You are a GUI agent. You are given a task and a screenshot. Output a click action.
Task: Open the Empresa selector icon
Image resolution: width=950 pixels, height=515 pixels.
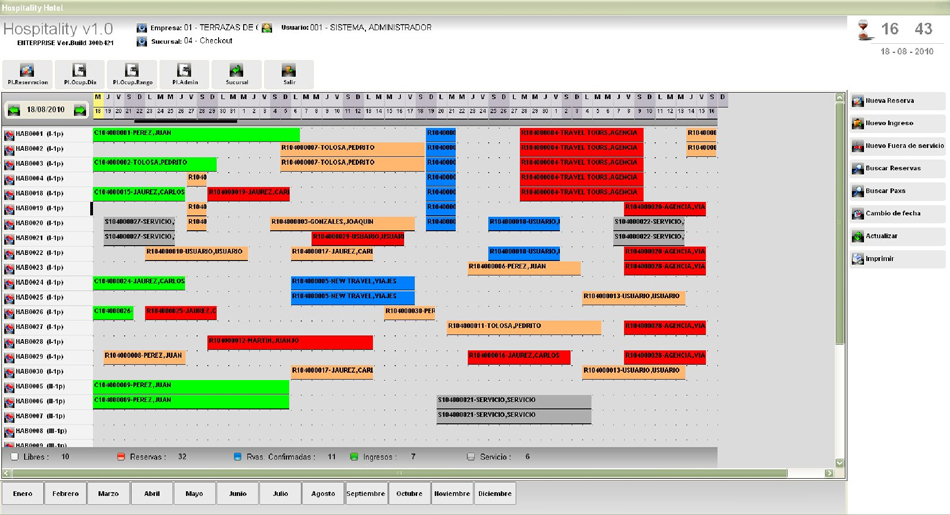point(142,28)
